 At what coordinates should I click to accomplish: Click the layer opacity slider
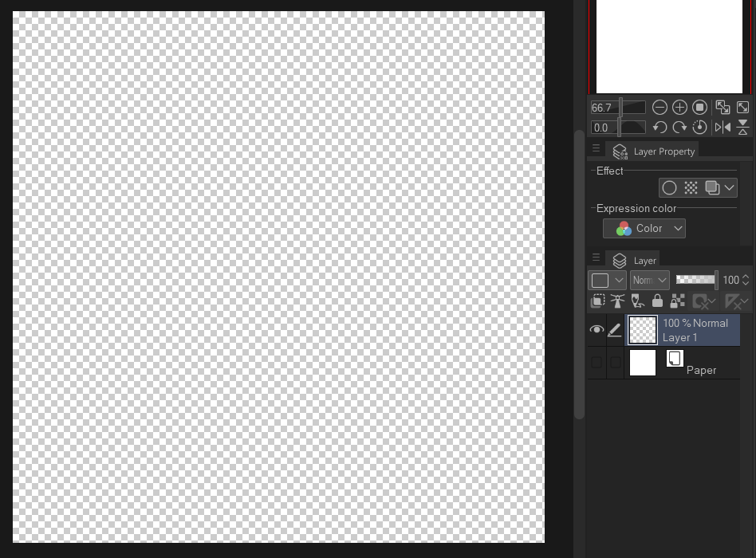click(695, 280)
